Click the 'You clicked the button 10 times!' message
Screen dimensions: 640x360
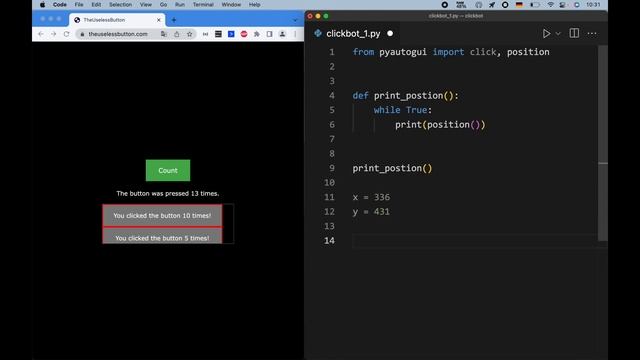pyautogui.click(x=162, y=216)
